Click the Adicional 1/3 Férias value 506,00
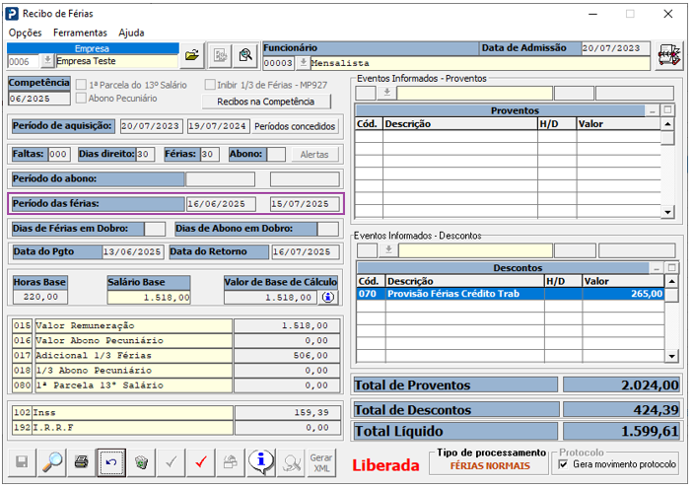 pyautogui.click(x=287, y=355)
